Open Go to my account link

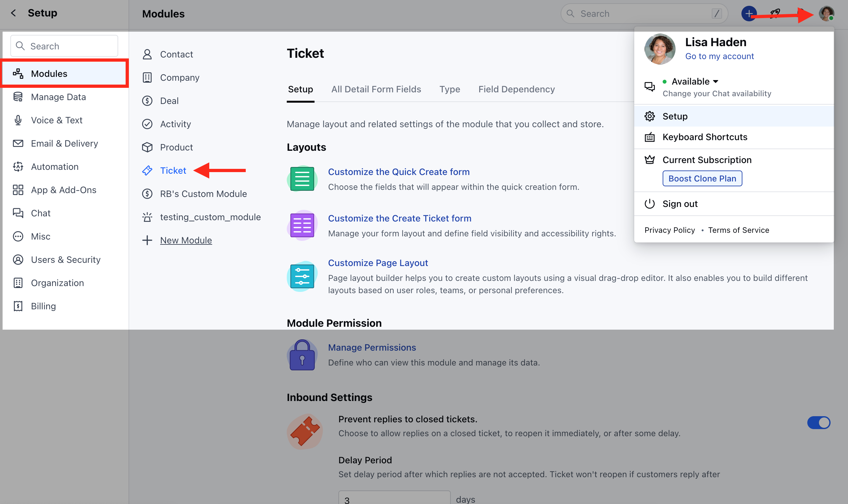[x=719, y=56]
